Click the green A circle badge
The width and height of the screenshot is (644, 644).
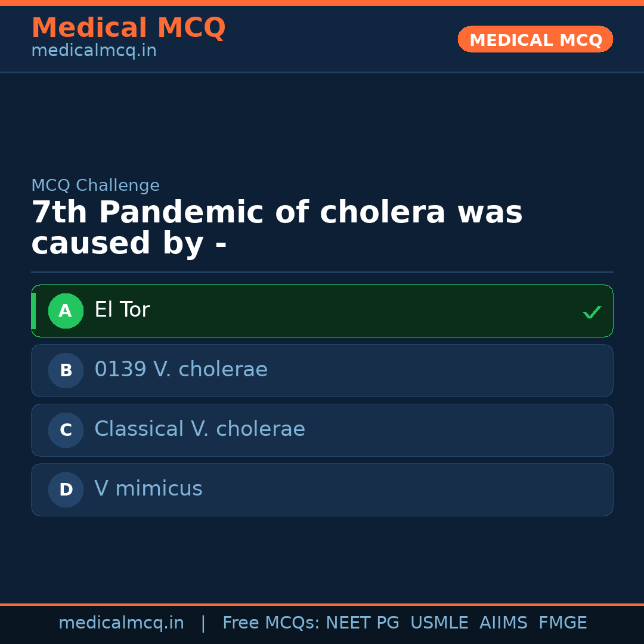(66, 311)
